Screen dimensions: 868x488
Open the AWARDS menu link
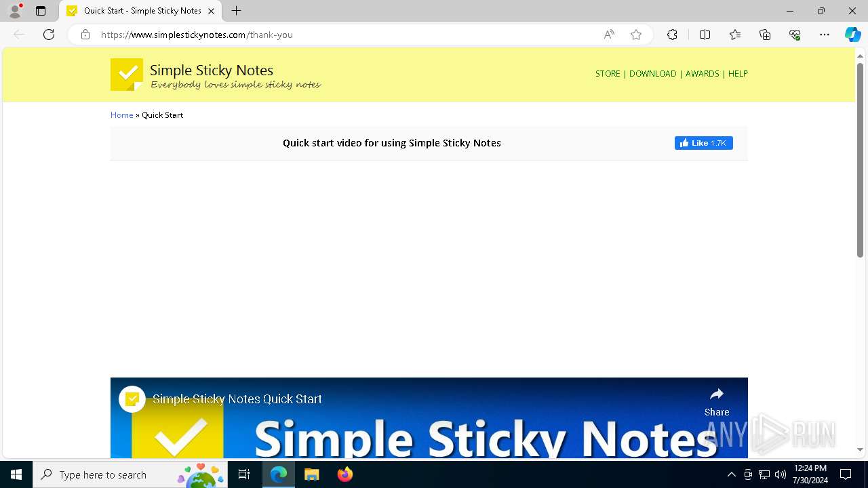click(x=702, y=74)
